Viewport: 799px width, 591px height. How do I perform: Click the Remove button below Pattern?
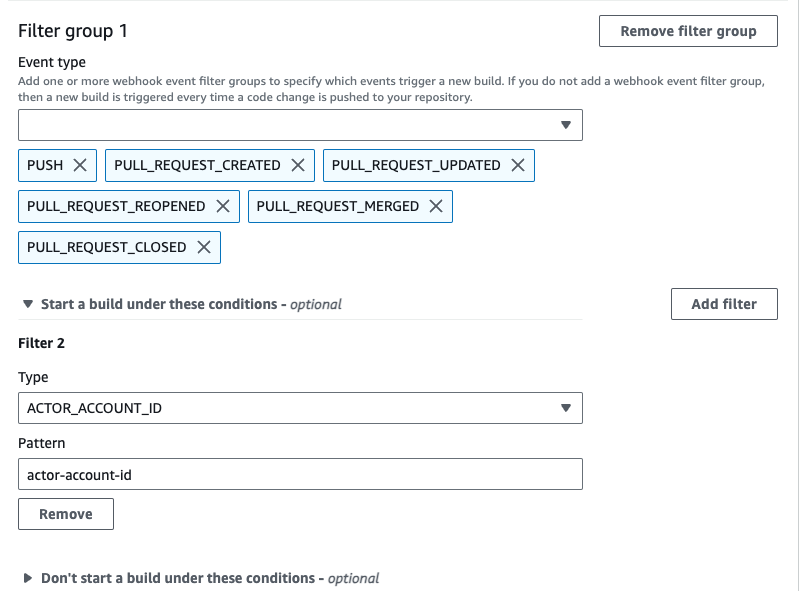click(x=66, y=514)
